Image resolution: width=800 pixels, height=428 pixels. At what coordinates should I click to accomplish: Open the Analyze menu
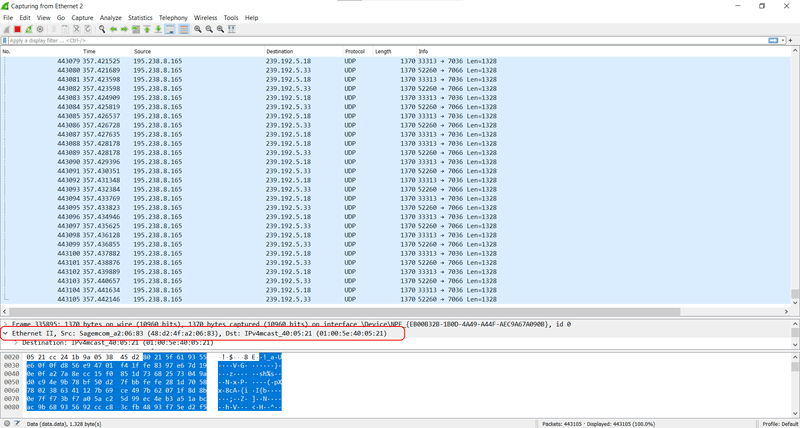coord(111,17)
